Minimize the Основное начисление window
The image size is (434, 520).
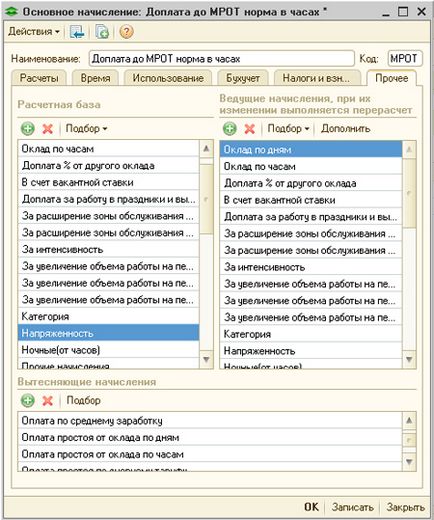point(386,13)
